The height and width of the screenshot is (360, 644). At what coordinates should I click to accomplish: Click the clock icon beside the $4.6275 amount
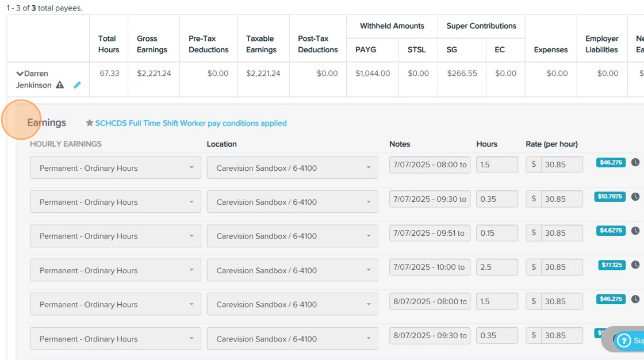pyautogui.click(x=635, y=231)
